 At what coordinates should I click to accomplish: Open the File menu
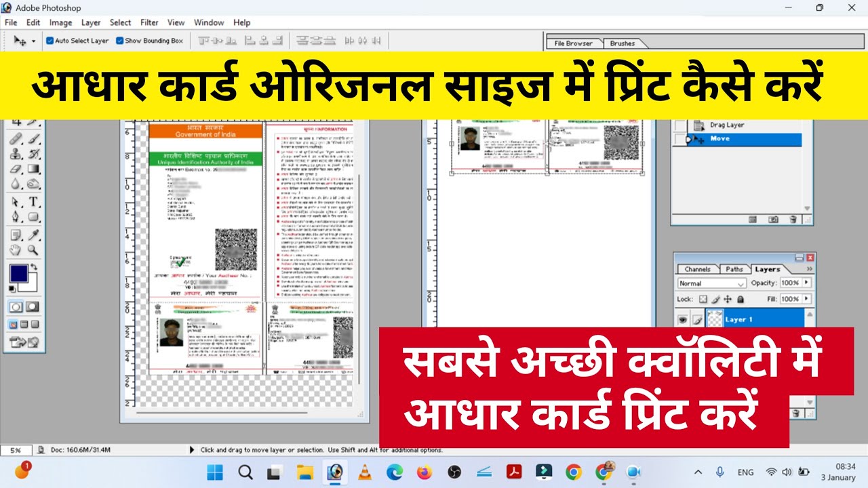[x=11, y=22]
